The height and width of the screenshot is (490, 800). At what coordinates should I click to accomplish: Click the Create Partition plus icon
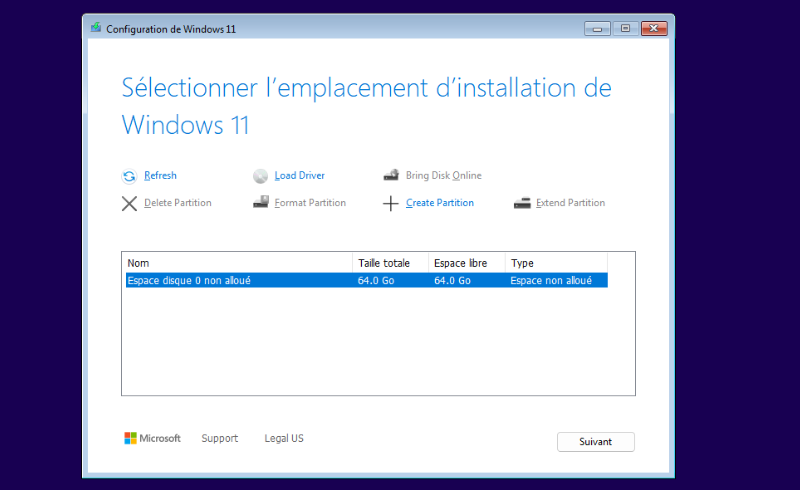(390, 204)
